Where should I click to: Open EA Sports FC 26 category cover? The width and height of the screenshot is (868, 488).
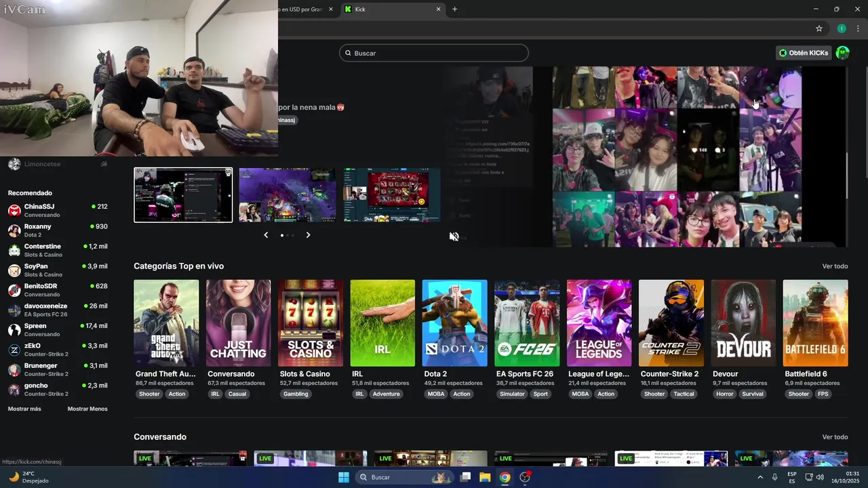pyautogui.click(x=527, y=323)
